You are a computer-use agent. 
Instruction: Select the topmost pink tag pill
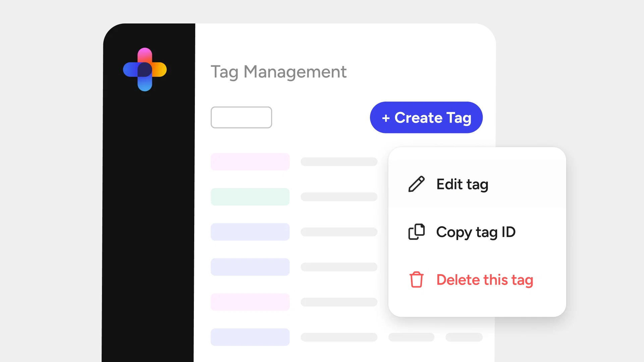coord(250,162)
